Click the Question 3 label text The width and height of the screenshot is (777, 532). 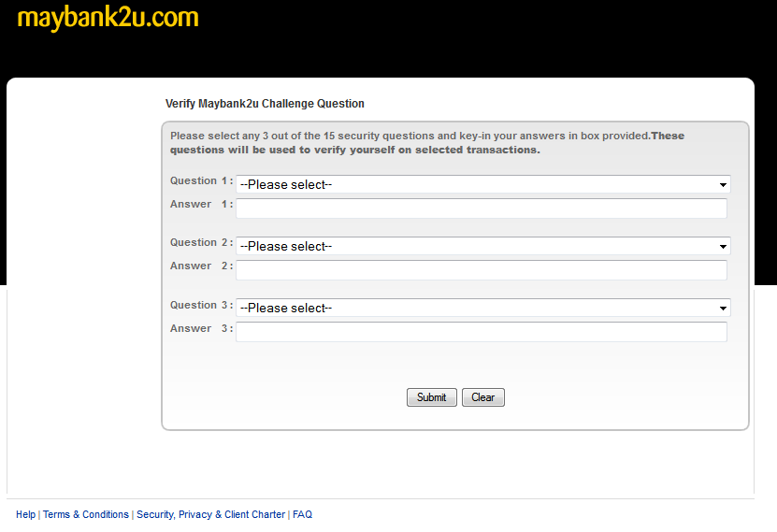click(x=201, y=305)
